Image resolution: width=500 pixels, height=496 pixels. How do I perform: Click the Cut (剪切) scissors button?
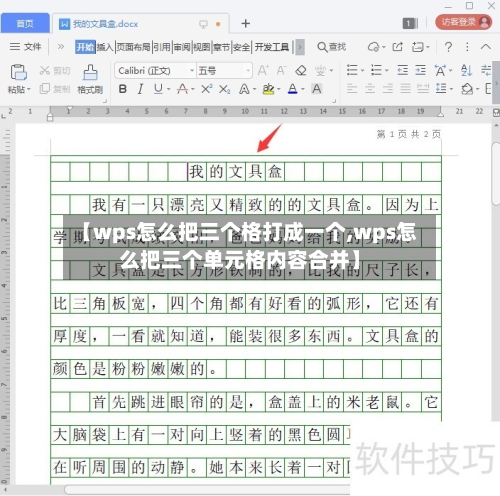(55, 71)
